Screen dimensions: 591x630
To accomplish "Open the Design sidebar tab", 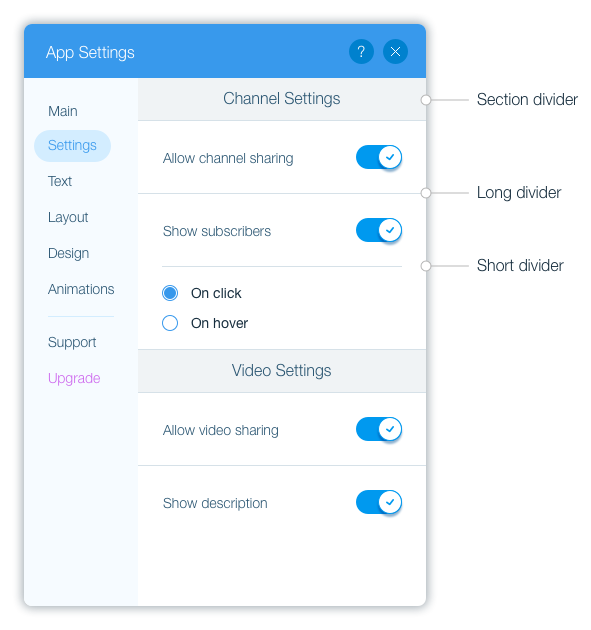I will coord(68,254).
